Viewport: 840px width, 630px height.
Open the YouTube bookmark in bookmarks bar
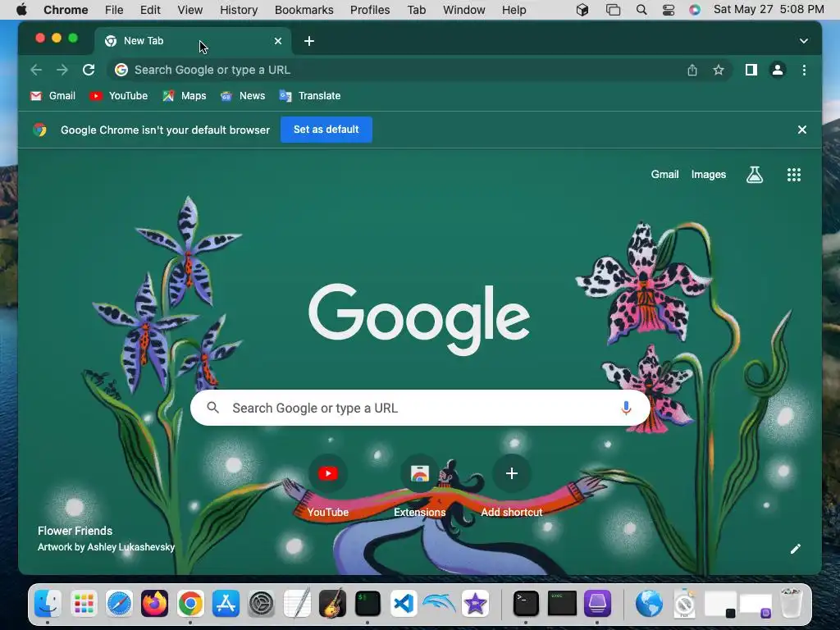pos(118,96)
